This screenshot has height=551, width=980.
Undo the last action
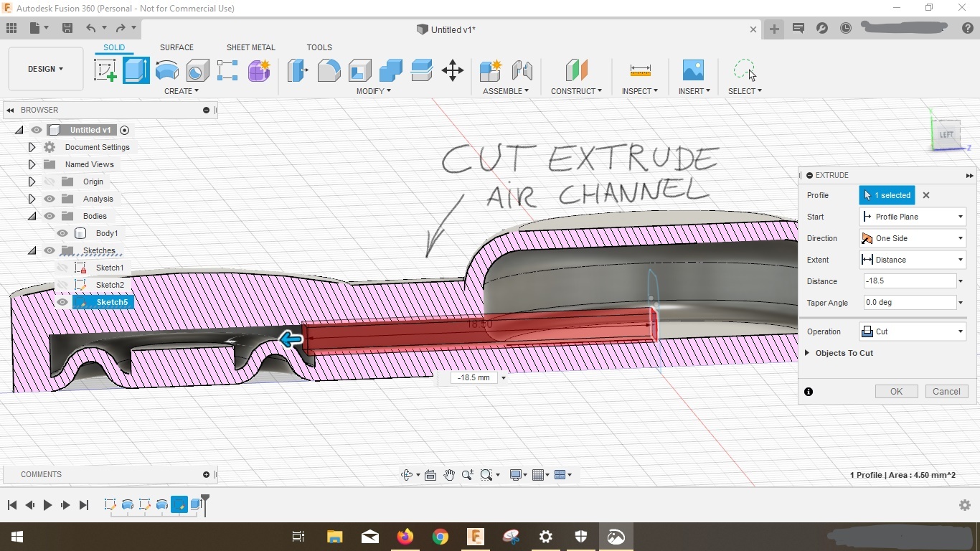[x=91, y=29]
